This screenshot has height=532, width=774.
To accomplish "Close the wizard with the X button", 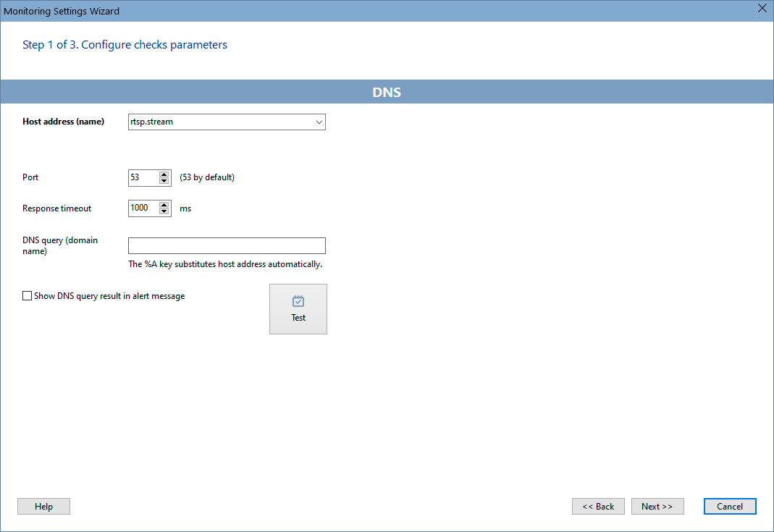I will [x=762, y=9].
